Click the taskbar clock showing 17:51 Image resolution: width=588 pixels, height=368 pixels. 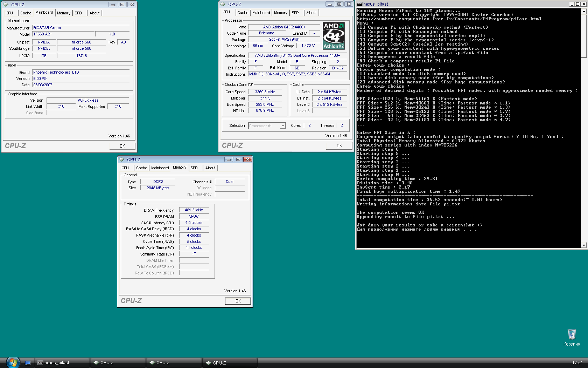[577, 363]
